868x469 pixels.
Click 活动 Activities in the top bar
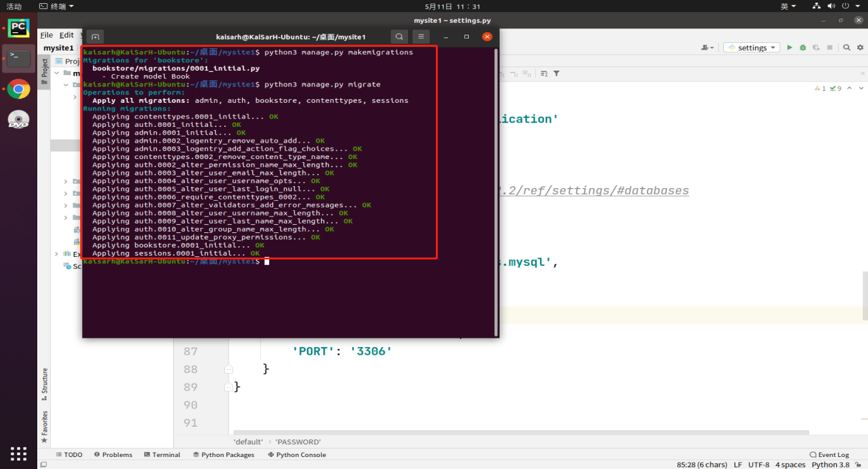[x=14, y=6]
